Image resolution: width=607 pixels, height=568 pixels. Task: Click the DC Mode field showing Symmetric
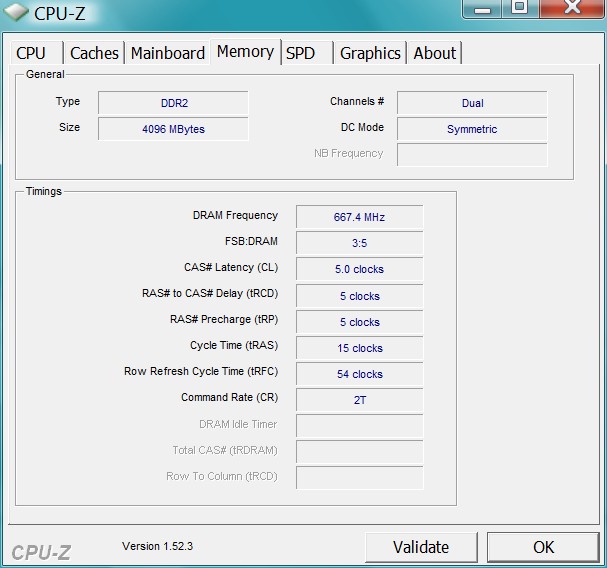(472, 129)
